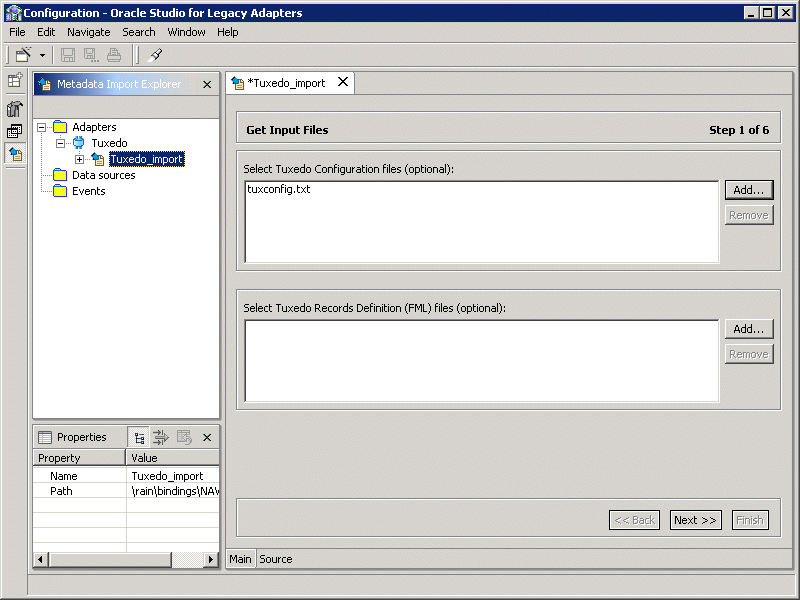Select the Data sources tree label
The image size is (800, 600).
click(104, 175)
